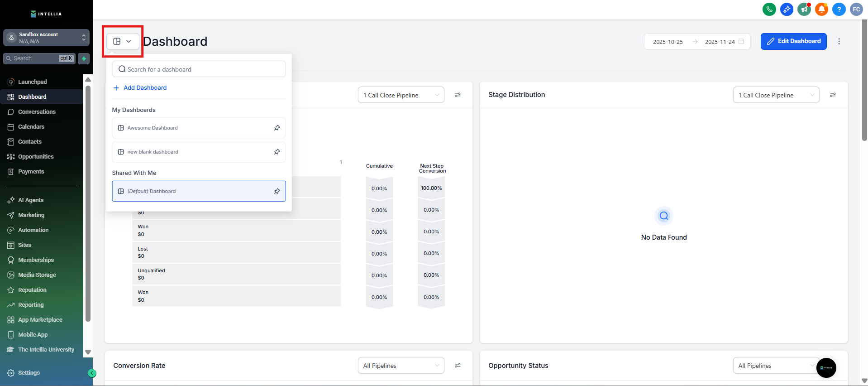Viewport: 868px width, 386px height.
Task: Click the sidebar vertical scrollbar
Action: pyautogui.click(x=88, y=204)
